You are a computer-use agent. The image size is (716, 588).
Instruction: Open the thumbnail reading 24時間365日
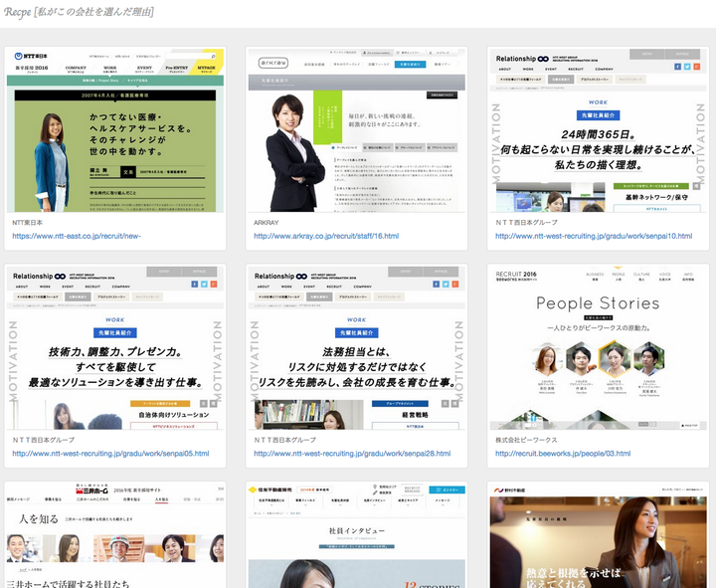point(599,130)
